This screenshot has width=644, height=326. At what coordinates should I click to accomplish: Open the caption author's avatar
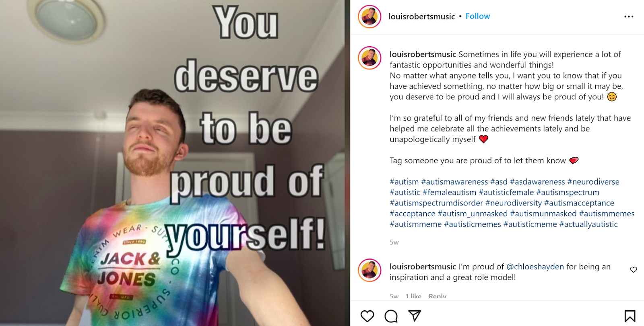[369, 58]
